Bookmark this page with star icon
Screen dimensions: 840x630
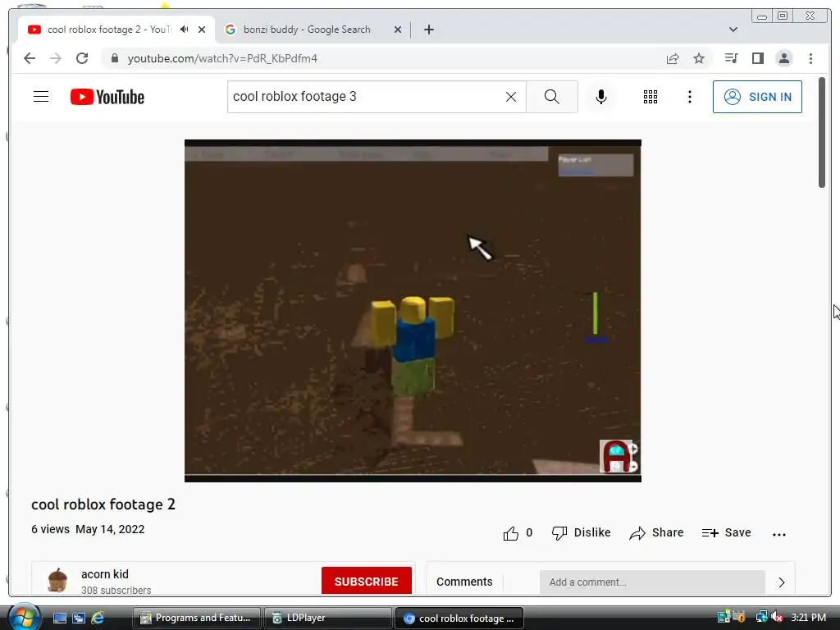click(699, 58)
